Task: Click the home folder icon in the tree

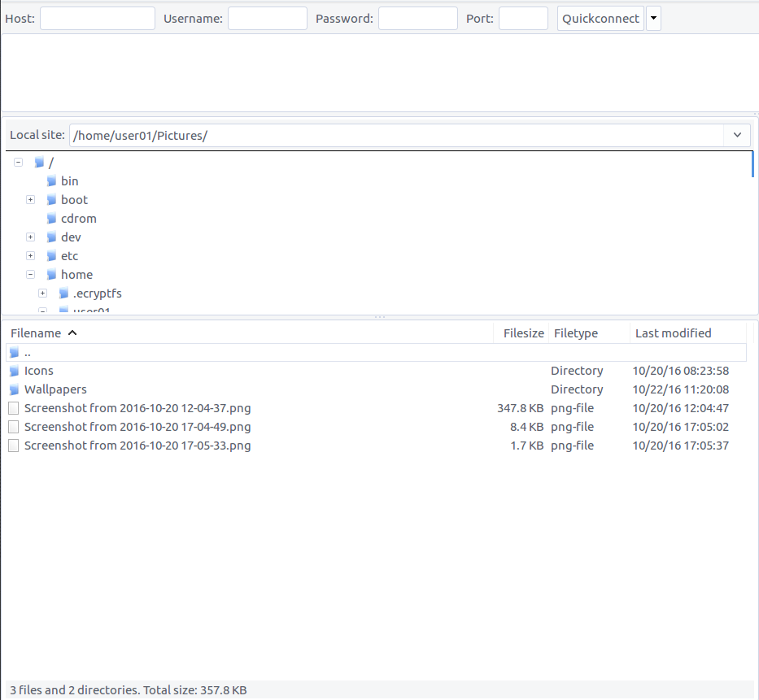Action: pyautogui.click(x=50, y=274)
